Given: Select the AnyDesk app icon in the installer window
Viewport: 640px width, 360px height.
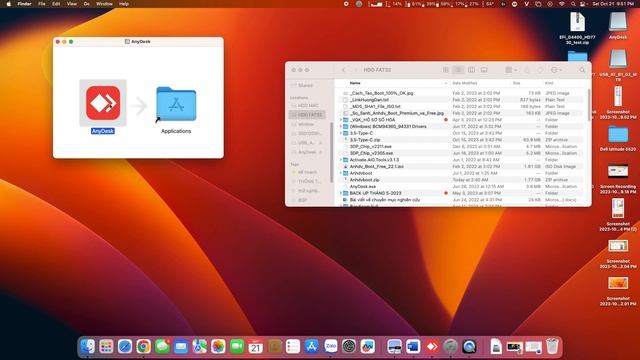Looking at the screenshot, I should (x=103, y=103).
